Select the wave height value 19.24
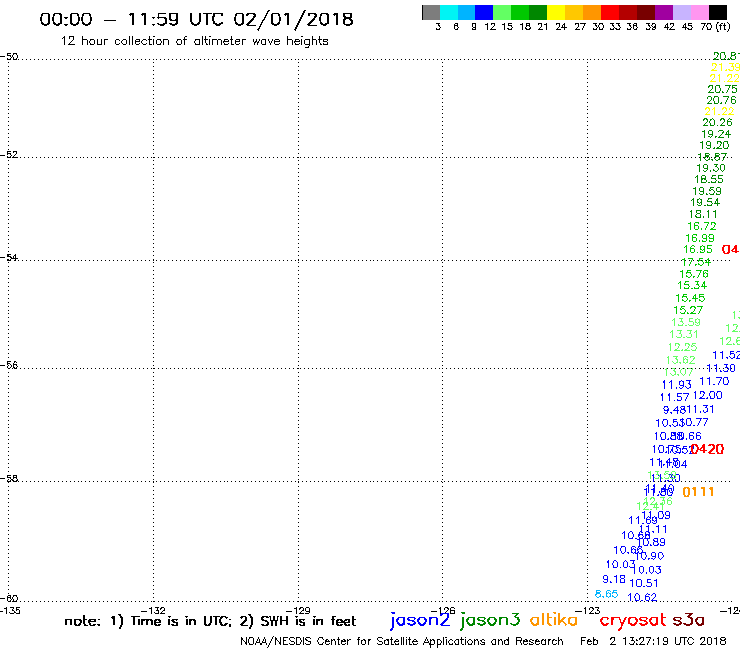Screen dimensions: 740x650 [716, 134]
